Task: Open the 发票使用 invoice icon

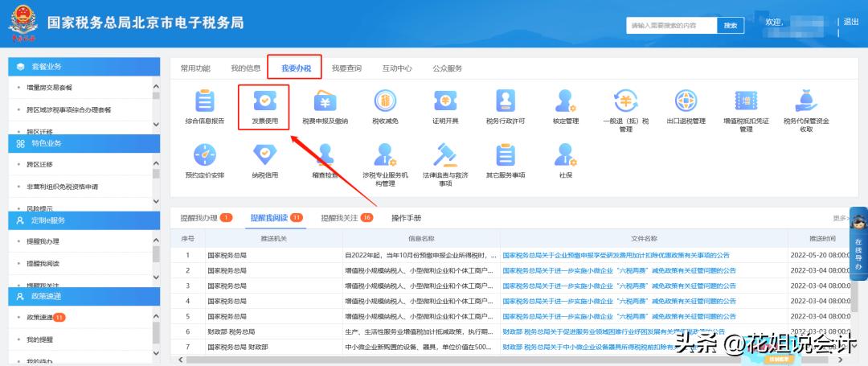Action: [x=264, y=101]
